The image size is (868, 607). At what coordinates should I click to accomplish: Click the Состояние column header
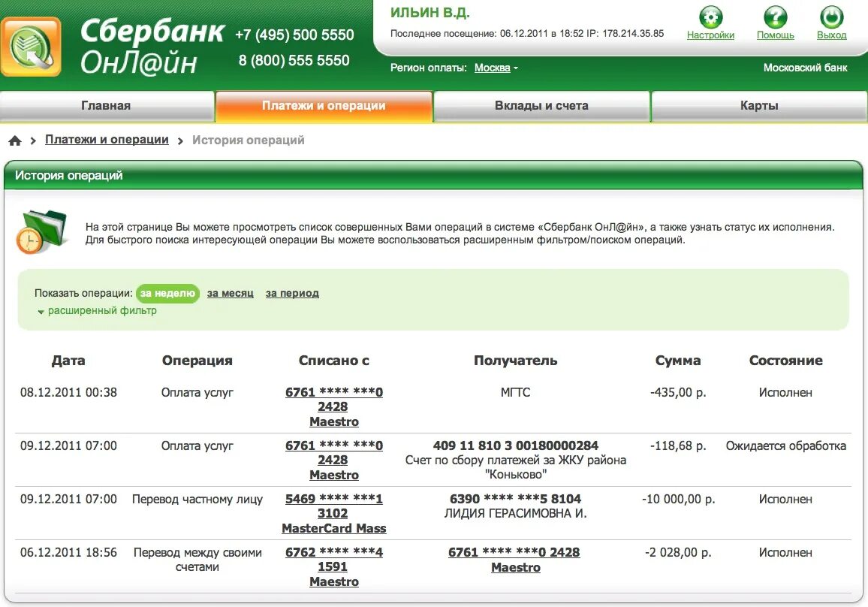[x=785, y=361]
